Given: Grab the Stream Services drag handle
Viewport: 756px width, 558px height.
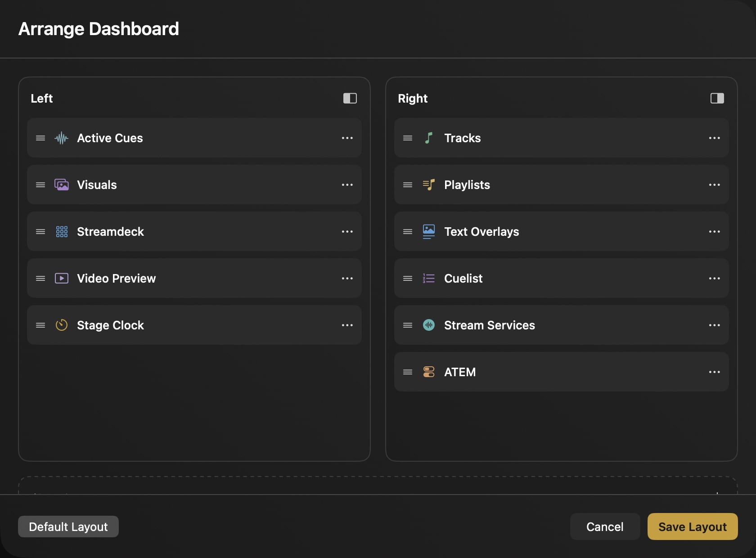Looking at the screenshot, I should (x=408, y=325).
